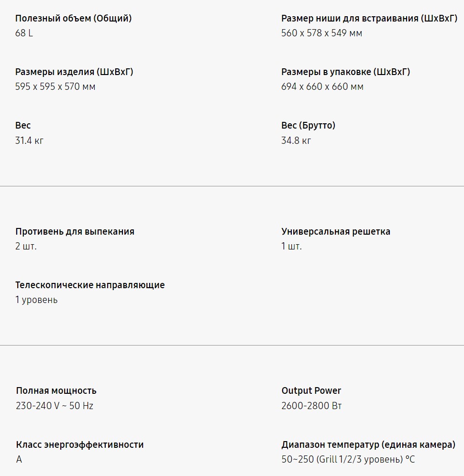This screenshot has height=476, width=464.
Task: Click 'Противень для выпекания' heading
Action: [75, 232]
